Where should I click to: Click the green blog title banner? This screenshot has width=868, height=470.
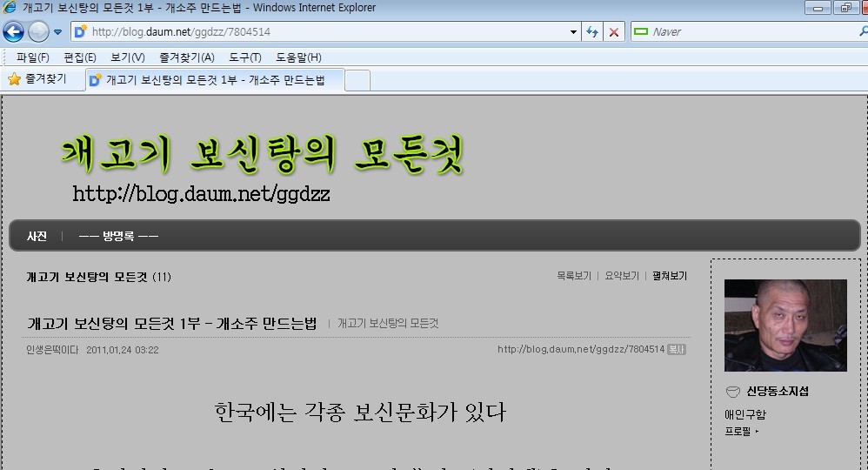pyautogui.click(x=263, y=154)
